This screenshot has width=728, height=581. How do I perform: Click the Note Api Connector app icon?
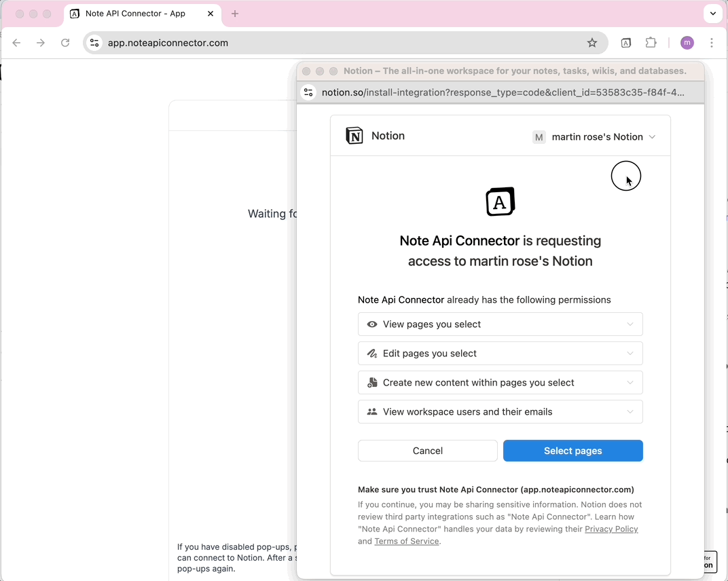click(x=500, y=202)
